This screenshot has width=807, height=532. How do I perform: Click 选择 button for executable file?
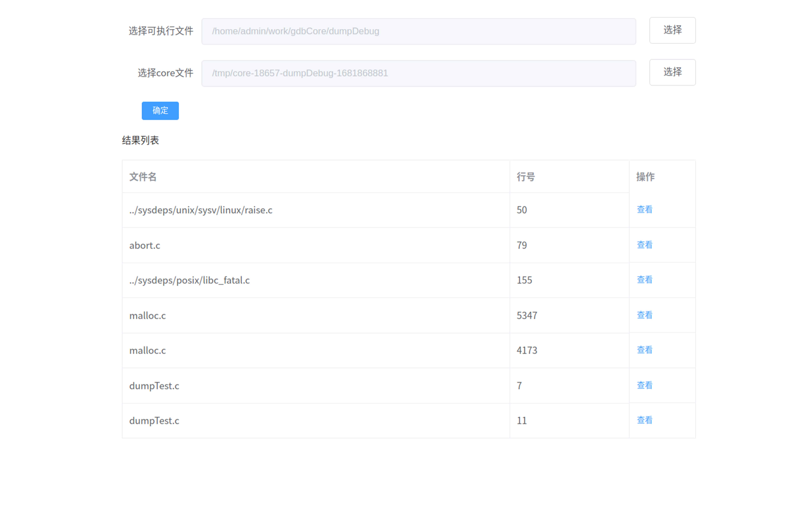(672, 30)
